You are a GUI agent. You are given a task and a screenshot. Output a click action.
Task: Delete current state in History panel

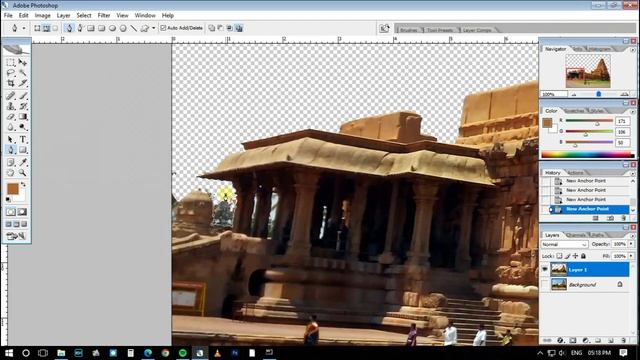click(623, 218)
